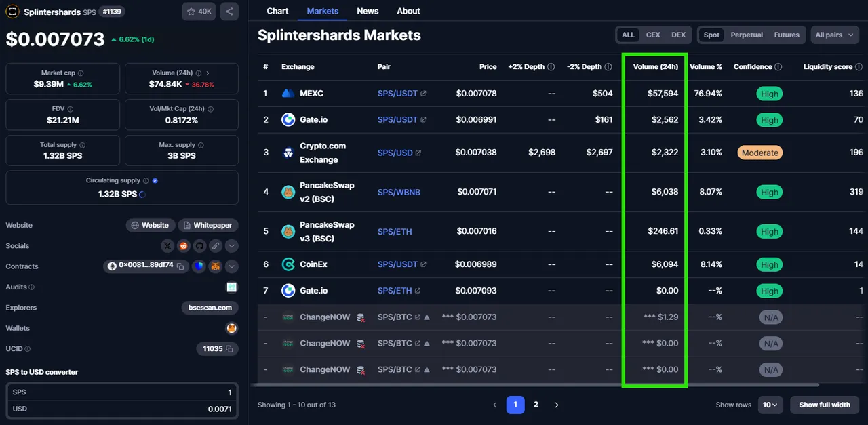Click the info icon next to Market cap

tap(81, 73)
